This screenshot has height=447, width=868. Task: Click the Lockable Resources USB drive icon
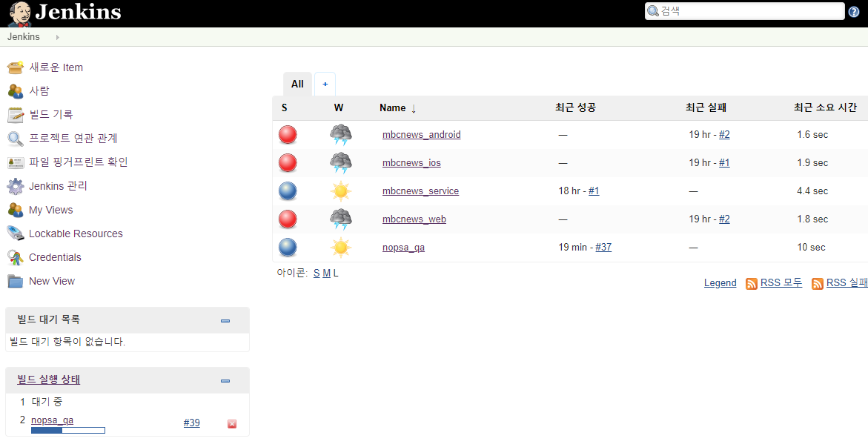[16, 234]
